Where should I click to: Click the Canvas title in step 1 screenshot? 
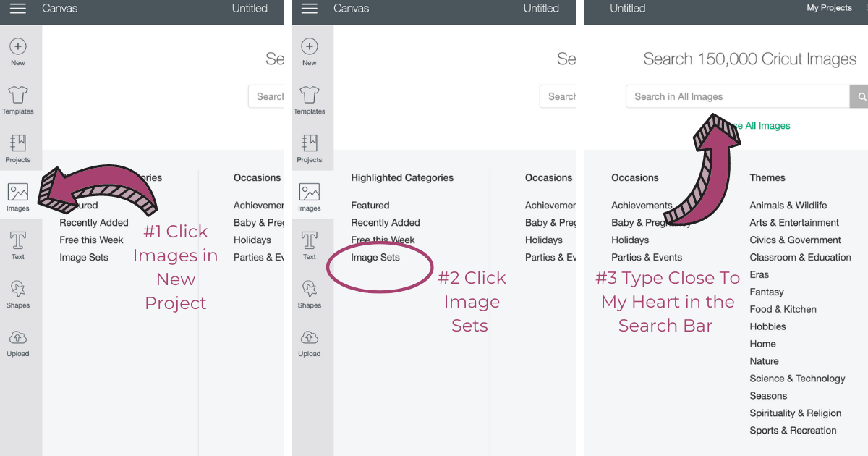click(60, 9)
